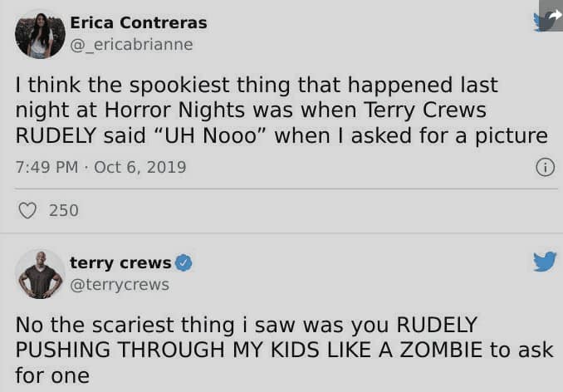Viewport: 563px width, 392px height.
Task: Click the share arrow icon
Action: coord(551,15)
